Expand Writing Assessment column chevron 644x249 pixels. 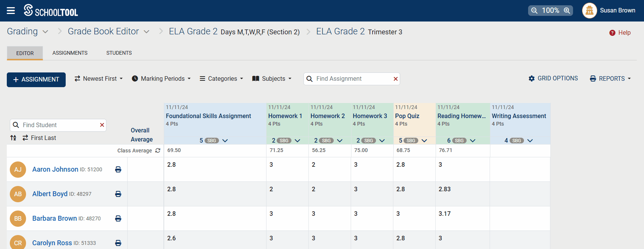coord(530,141)
